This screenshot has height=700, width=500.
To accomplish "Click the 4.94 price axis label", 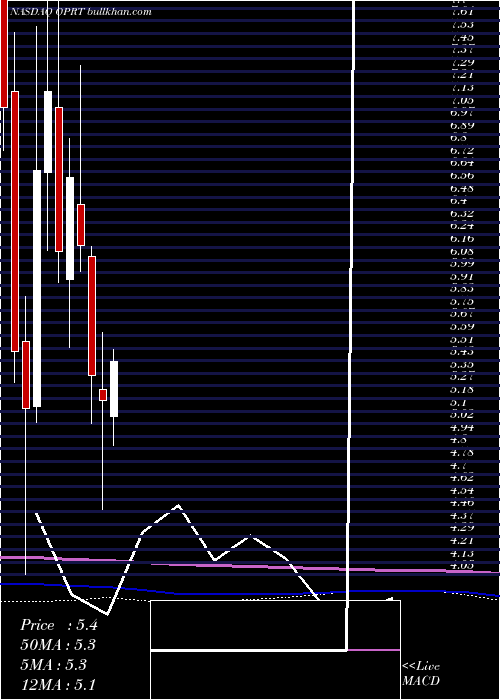I will (x=462, y=427).
